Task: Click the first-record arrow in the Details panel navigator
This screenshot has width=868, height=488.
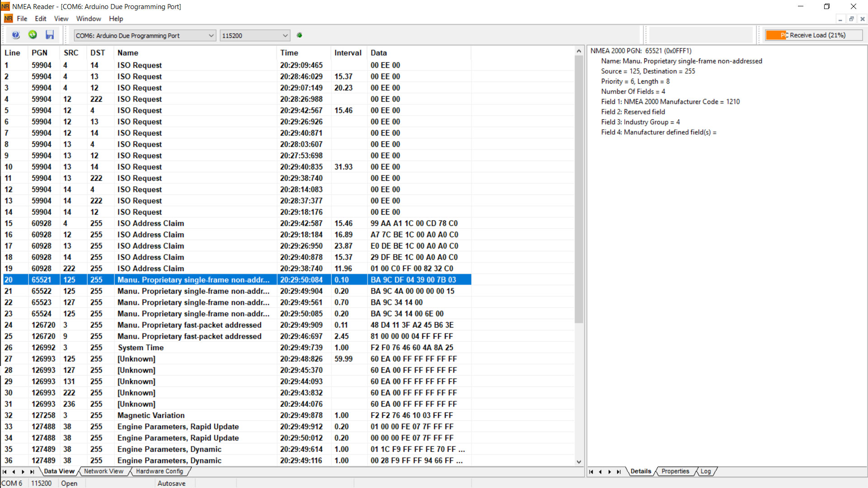Action: click(x=591, y=472)
